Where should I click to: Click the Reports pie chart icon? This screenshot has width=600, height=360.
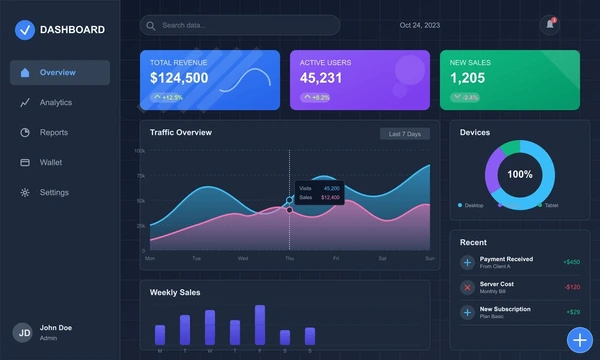coord(25,132)
